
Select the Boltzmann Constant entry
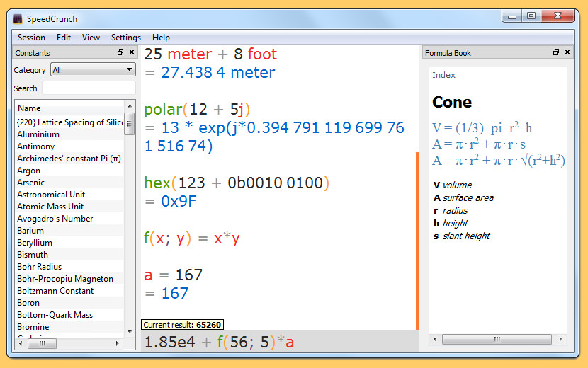tap(69, 290)
